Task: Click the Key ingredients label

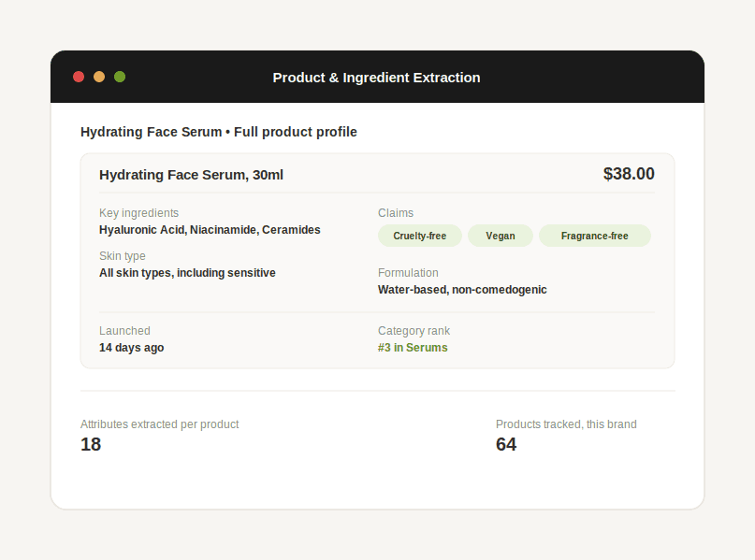Action: click(x=138, y=212)
